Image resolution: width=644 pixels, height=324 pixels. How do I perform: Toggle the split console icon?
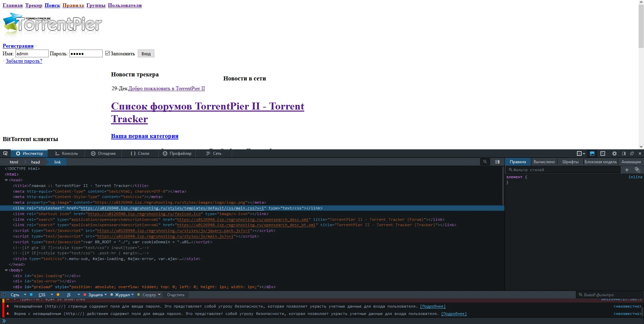coord(592,153)
